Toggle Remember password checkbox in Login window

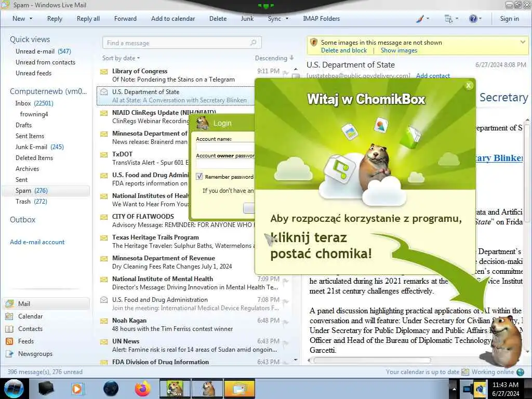(x=199, y=177)
